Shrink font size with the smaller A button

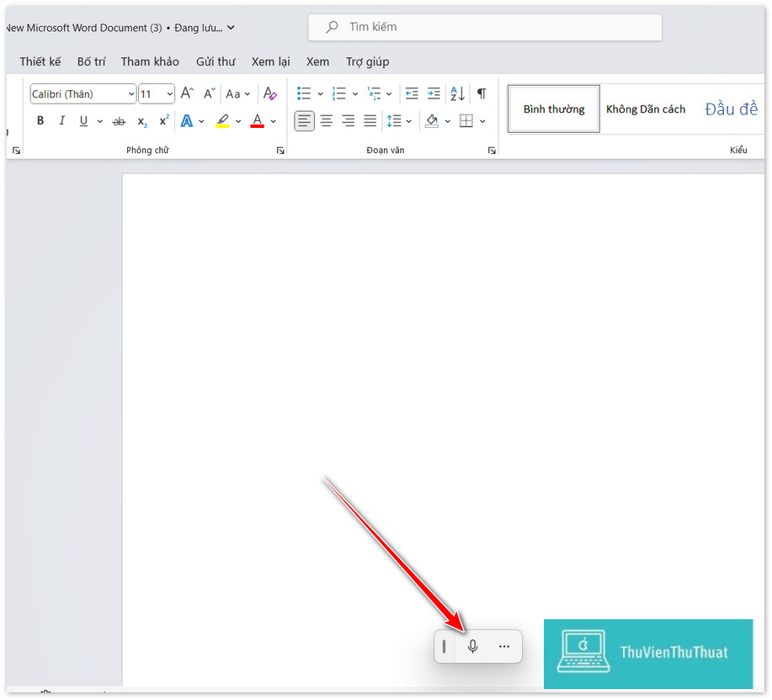point(210,93)
